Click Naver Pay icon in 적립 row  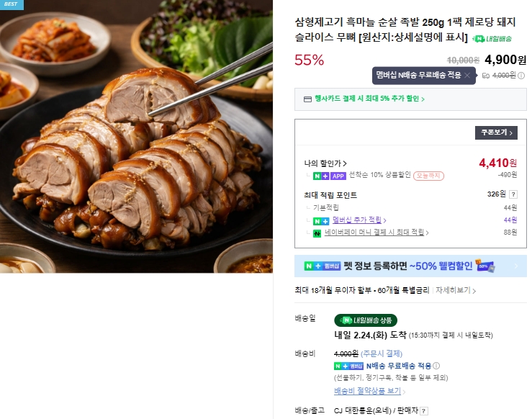click(316, 233)
